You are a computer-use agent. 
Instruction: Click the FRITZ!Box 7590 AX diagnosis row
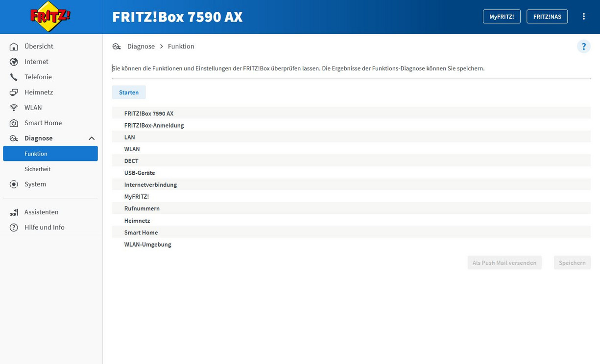pos(351,114)
